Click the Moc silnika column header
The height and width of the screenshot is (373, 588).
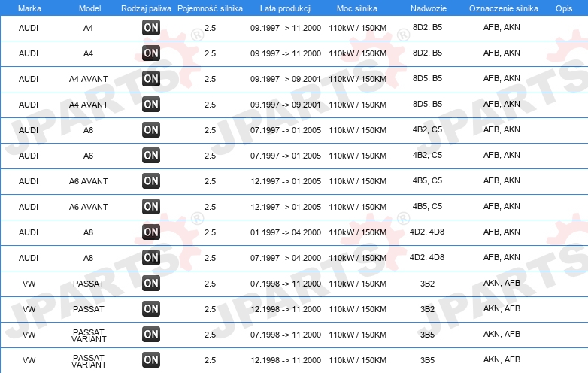(357, 8)
